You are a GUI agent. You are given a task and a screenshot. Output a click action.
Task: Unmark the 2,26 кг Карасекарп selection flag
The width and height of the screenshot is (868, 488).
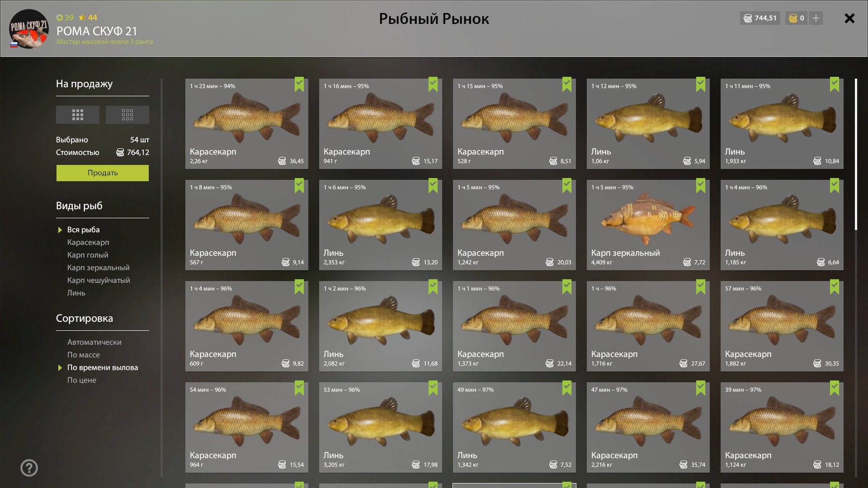(299, 84)
